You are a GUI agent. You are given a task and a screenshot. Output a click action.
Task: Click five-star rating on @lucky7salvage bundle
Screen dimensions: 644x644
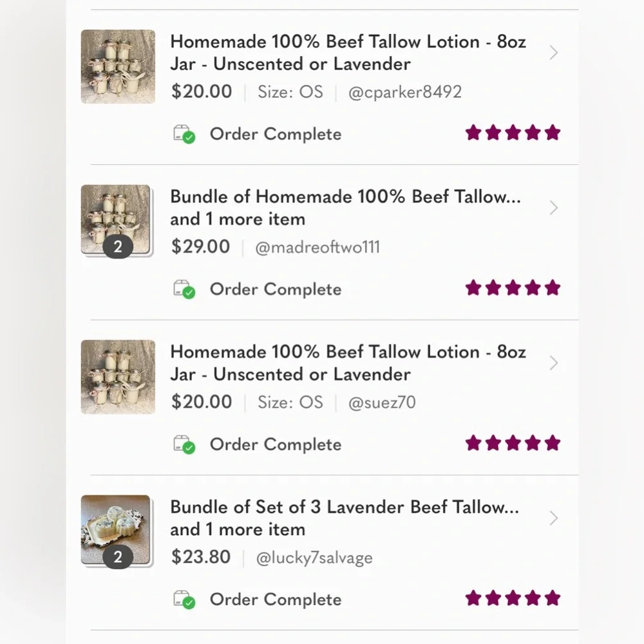pyautogui.click(x=513, y=598)
